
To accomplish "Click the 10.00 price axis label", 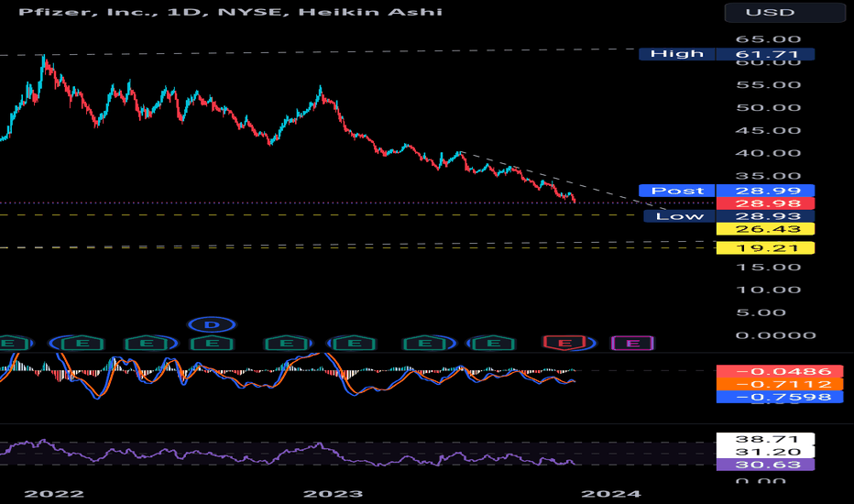I will tap(768, 290).
